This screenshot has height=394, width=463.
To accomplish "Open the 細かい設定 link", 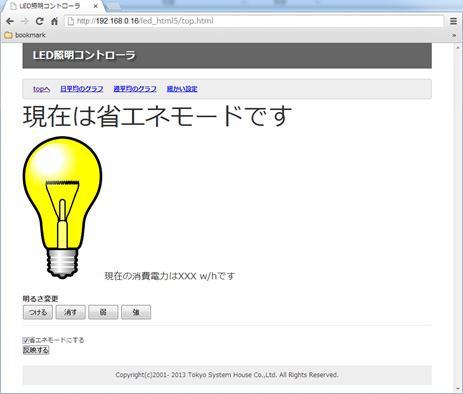I will coord(182,89).
